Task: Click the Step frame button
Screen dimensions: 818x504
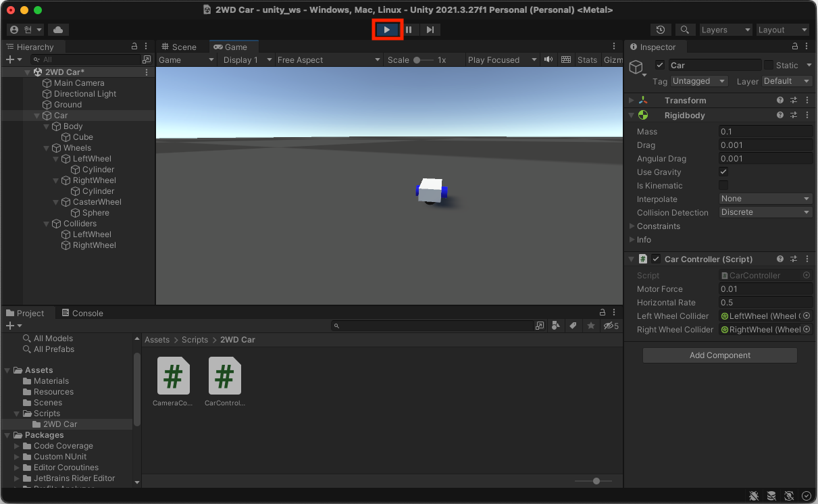Action: [x=430, y=30]
